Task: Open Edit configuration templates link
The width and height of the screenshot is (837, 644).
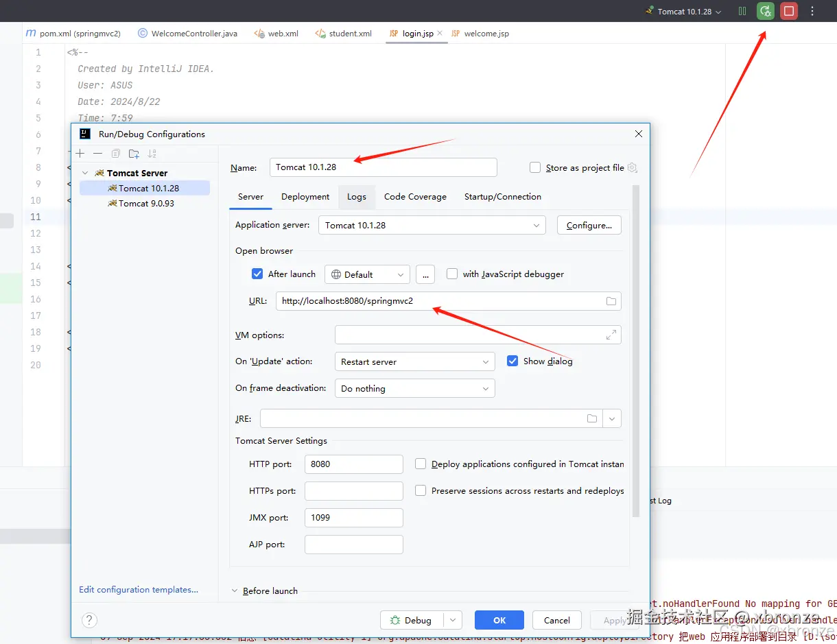Action: pyautogui.click(x=139, y=589)
